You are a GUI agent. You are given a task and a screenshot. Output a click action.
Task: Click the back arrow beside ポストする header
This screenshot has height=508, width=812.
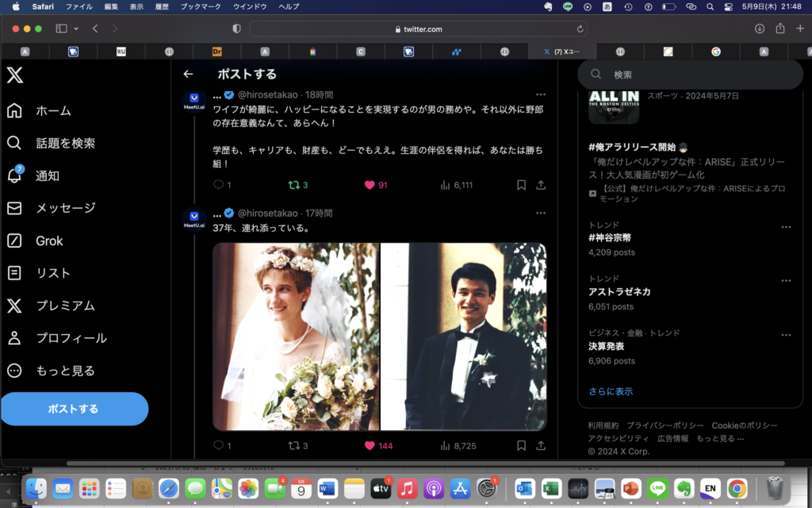pos(188,73)
